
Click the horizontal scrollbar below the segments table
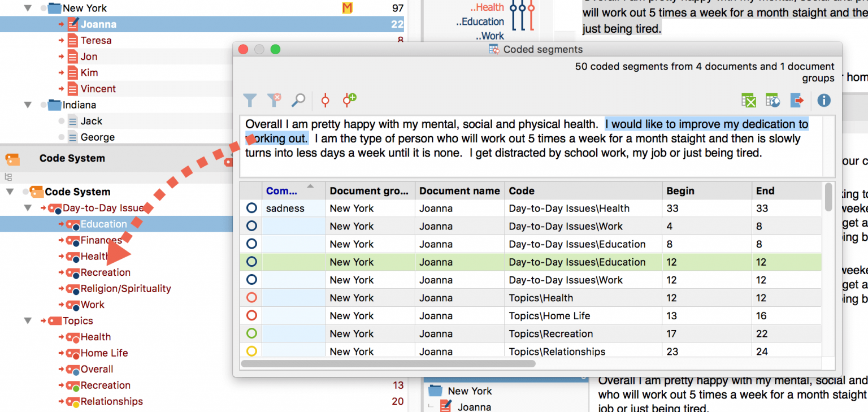[390, 363]
